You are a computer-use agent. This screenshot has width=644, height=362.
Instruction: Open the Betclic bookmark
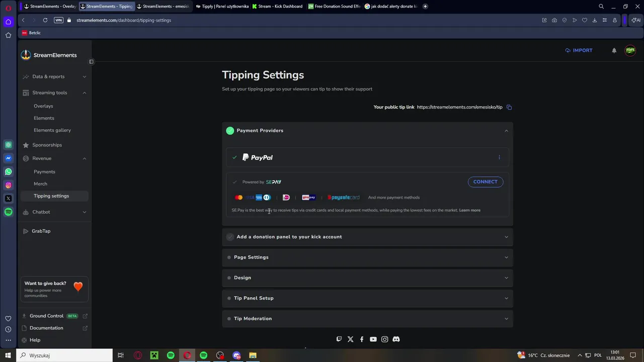[x=32, y=33]
